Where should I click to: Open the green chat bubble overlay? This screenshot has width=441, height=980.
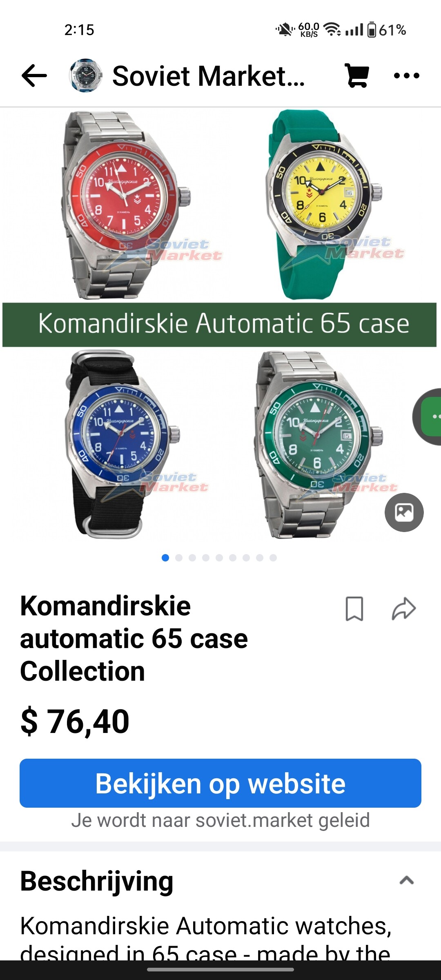(427, 416)
